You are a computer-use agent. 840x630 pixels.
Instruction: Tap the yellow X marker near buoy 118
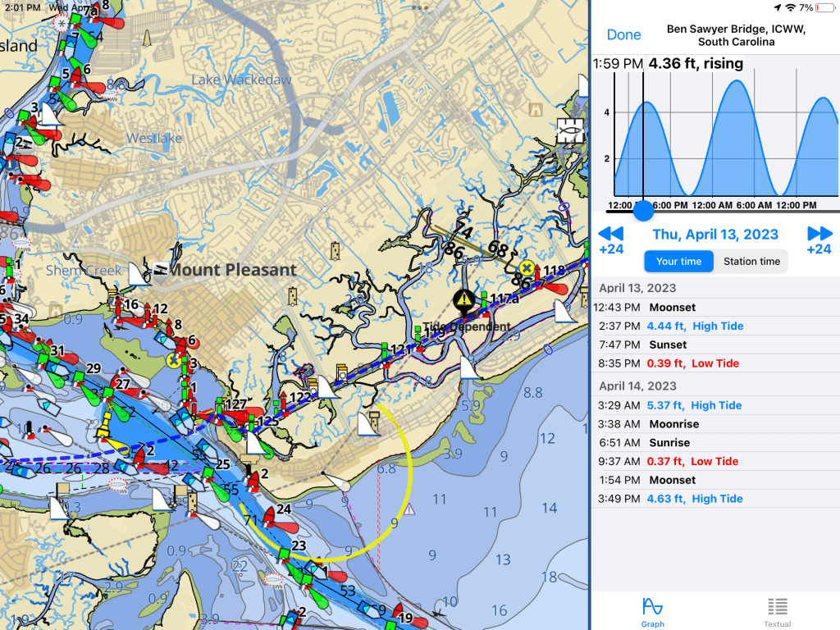pyautogui.click(x=527, y=268)
